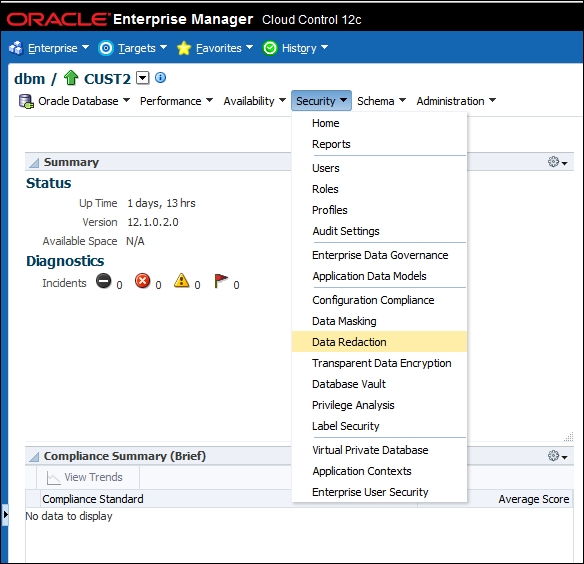Screen dimensions: 584x564
Task: Choose the highlighted Data Redaction item
Action: [x=380, y=342]
